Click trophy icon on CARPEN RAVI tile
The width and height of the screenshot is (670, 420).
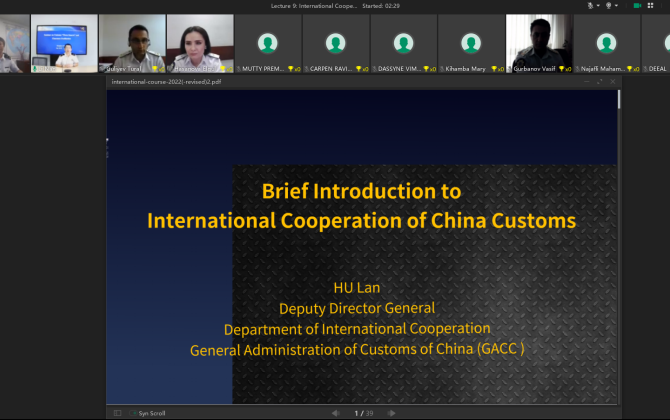[359, 69]
